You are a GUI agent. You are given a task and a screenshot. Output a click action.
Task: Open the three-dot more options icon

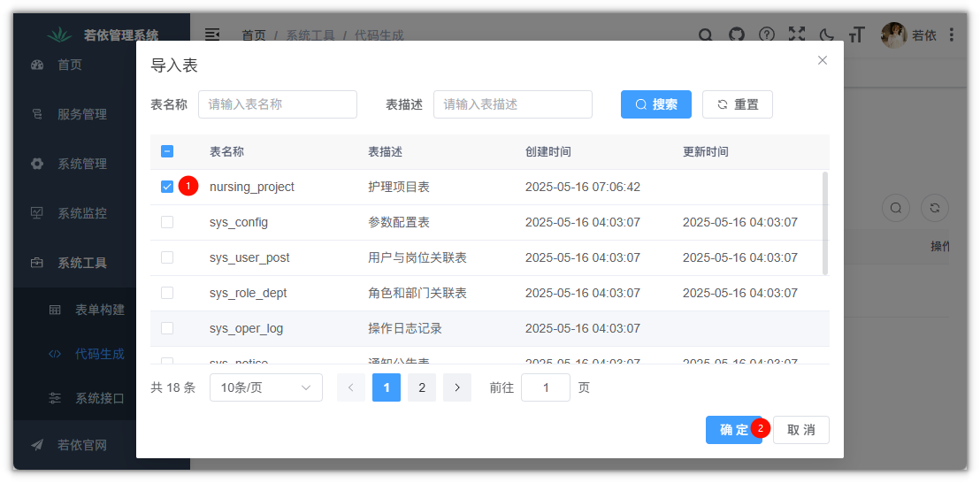(951, 35)
